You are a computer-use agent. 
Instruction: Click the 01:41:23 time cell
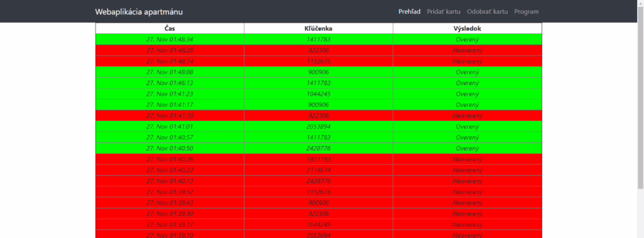point(170,94)
